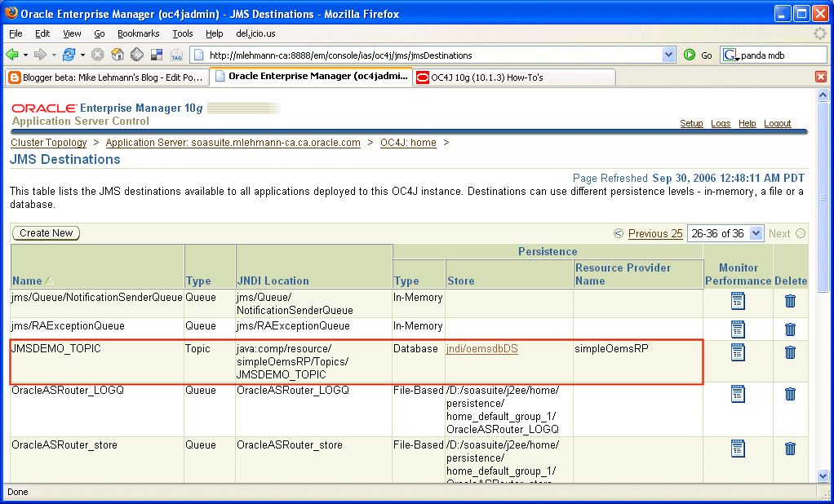The width and height of the screenshot is (834, 504).
Task: Expand the address bar URL history dropdown
Action: [x=668, y=55]
